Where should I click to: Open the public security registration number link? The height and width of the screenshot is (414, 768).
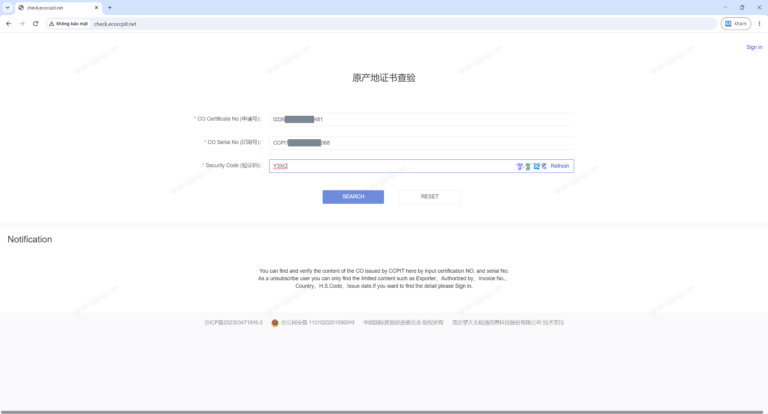[317, 322]
